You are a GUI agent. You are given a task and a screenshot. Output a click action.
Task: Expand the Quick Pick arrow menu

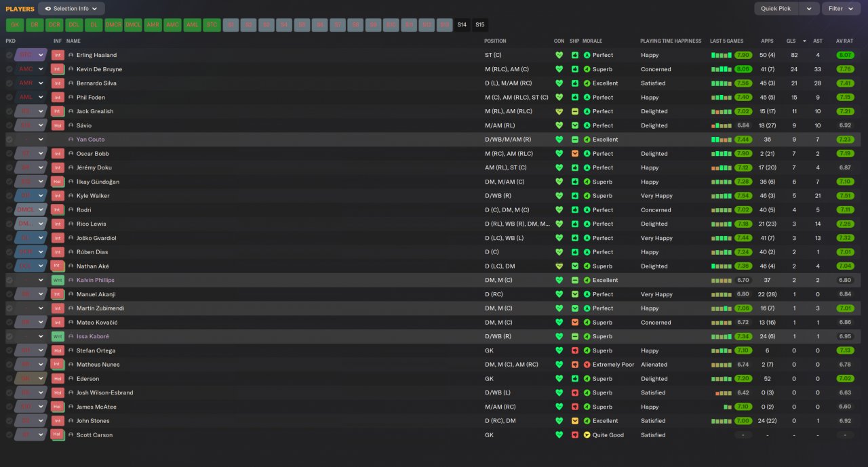point(809,9)
